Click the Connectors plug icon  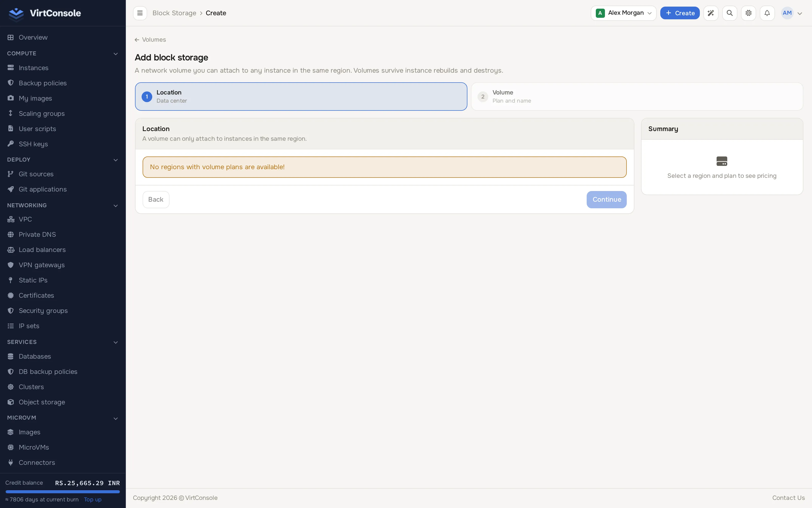click(x=11, y=463)
